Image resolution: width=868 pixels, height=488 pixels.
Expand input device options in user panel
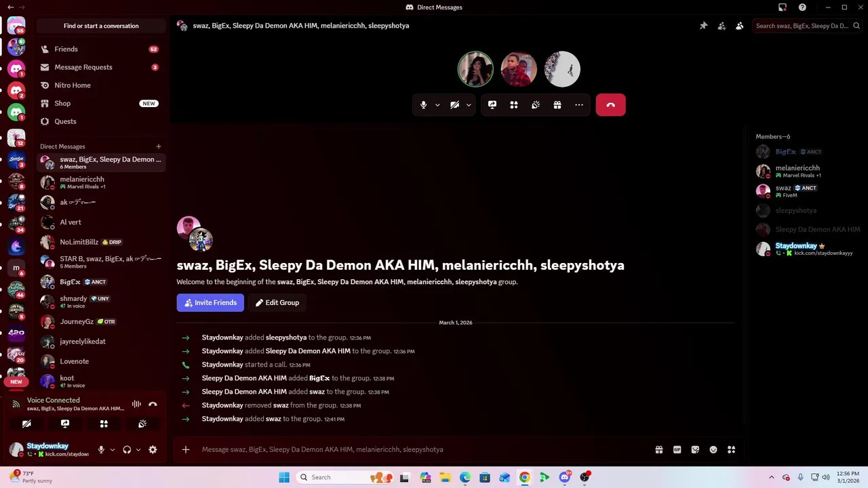pos(112,449)
